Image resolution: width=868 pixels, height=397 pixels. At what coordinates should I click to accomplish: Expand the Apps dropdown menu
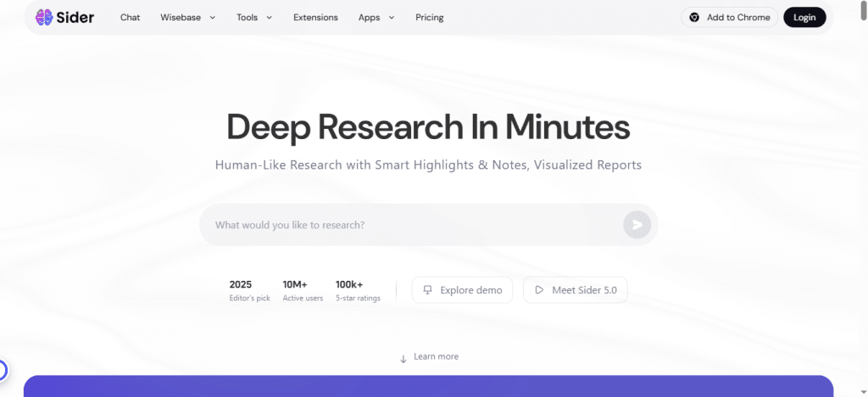(x=376, y=17)
